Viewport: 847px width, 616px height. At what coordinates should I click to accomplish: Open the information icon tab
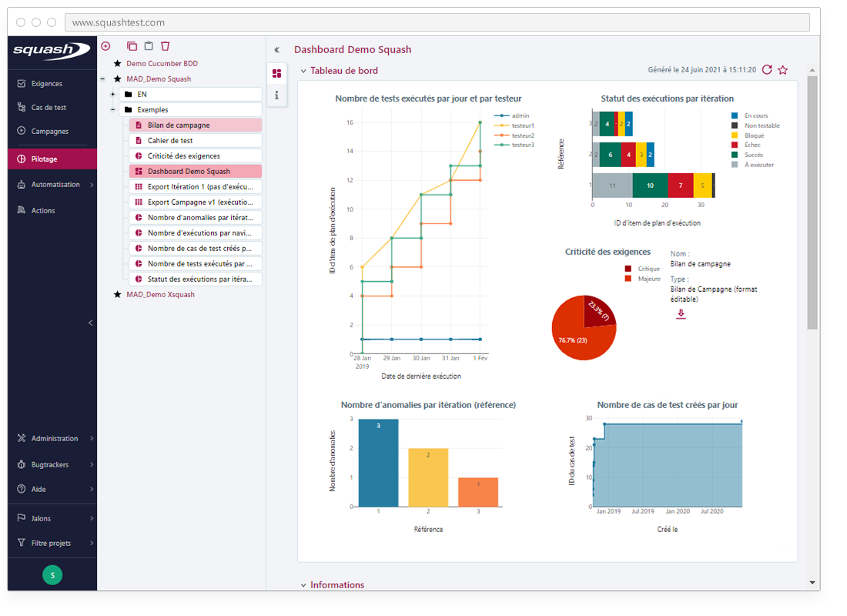[276, 95]
